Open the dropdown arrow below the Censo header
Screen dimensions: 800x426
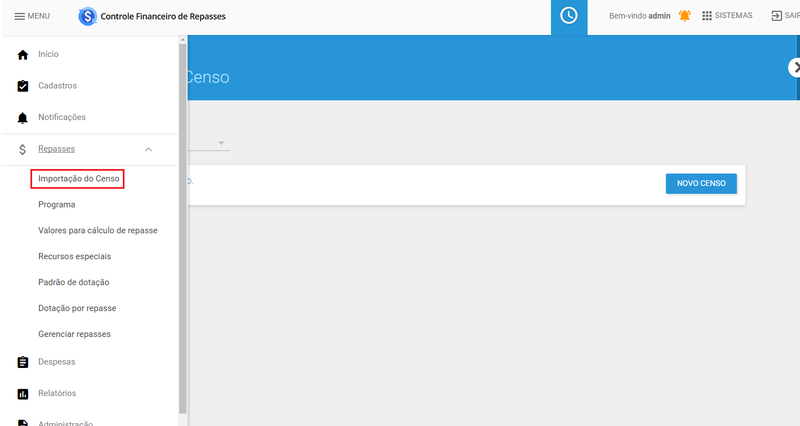pos(221,143)
